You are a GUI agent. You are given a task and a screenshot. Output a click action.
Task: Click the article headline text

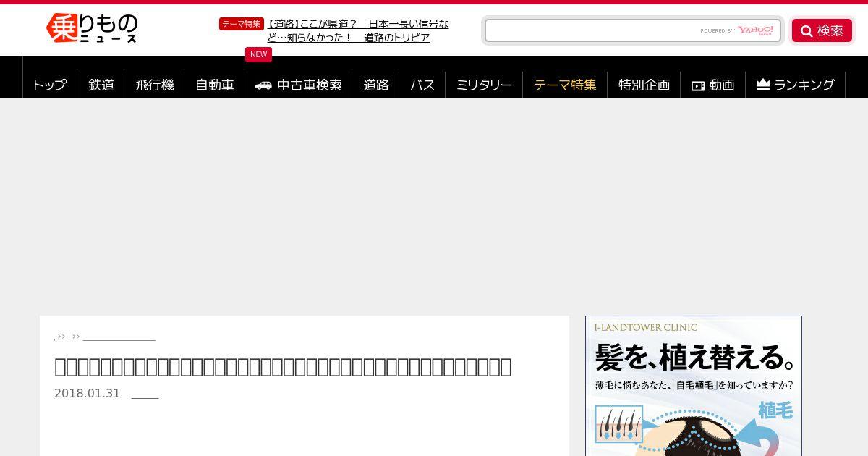pyautogui.click(x=283, y=367)
